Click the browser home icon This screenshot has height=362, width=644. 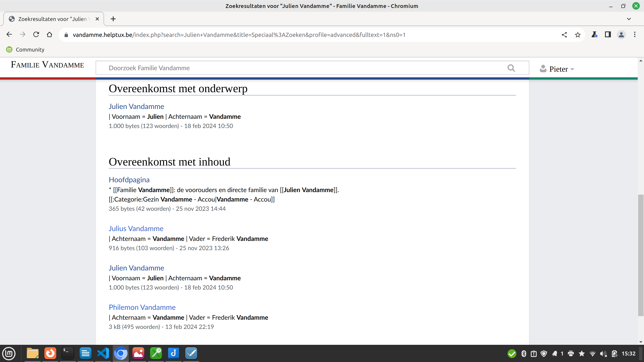49,35
